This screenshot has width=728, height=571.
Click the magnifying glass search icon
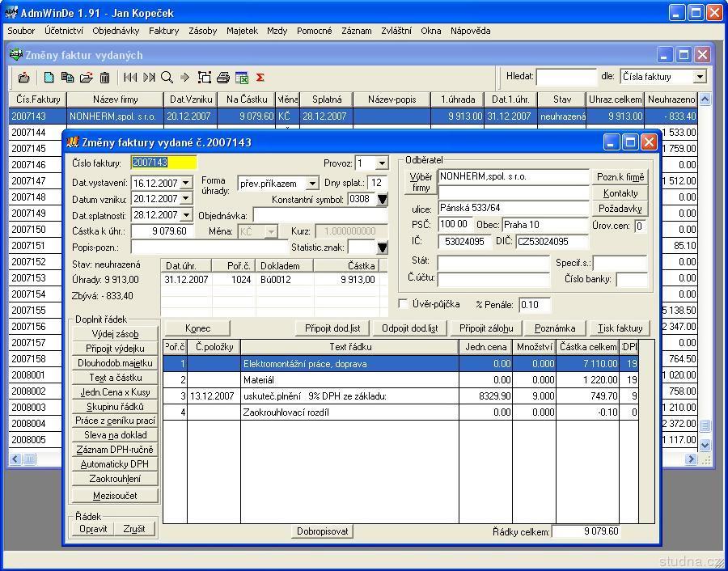167,78
